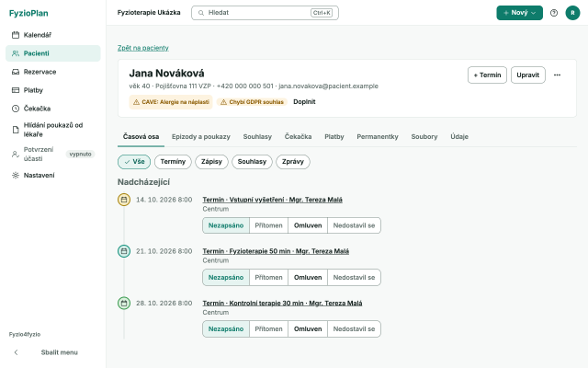Mark Fyzioterapie 50 min as Nedostavil se
Viewport: 588px width, 368px height.
coord(354,277)
